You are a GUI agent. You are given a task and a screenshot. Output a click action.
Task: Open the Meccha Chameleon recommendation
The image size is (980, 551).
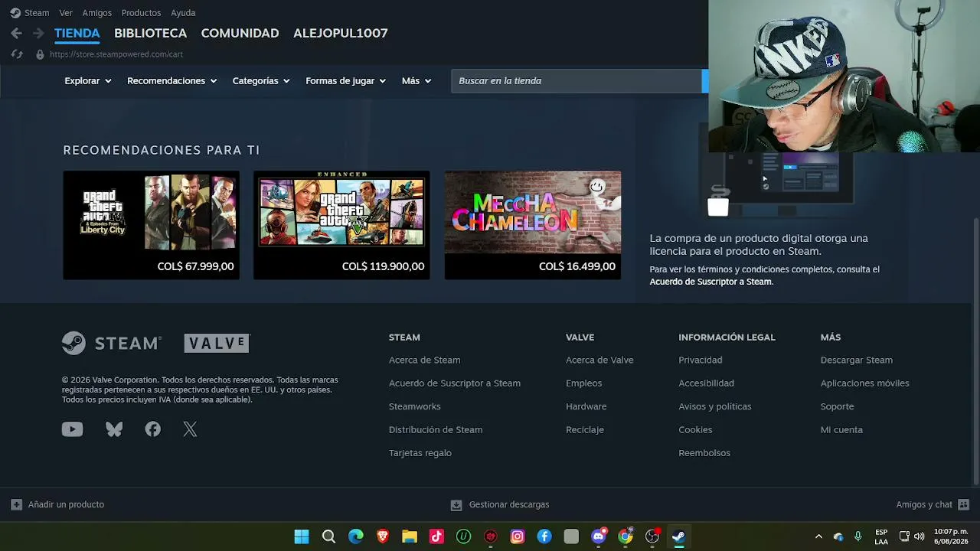coord(533,225)
